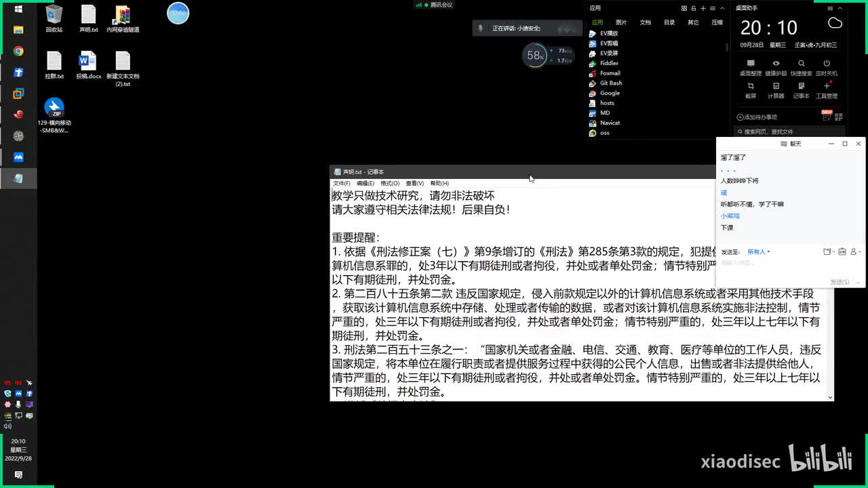Launch Navicat from the app list
The height and width of the screenshot is (488, 868).
pyautogui.click(x=604, y=123)
